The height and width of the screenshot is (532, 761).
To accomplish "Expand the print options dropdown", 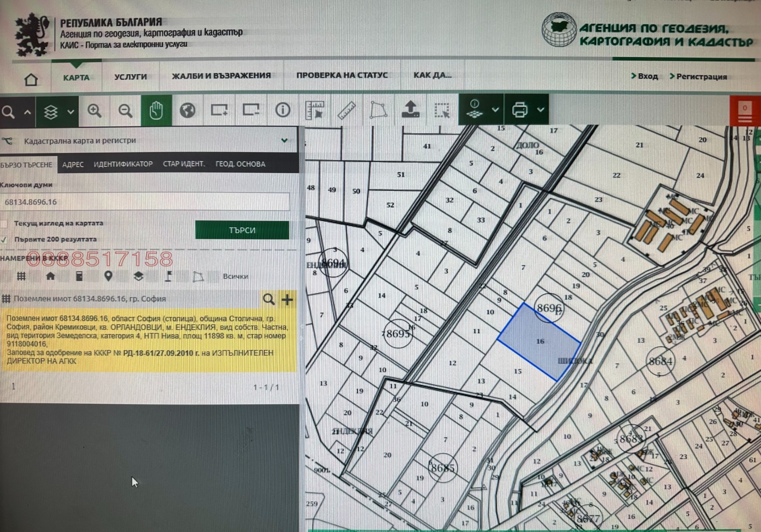I will [540, 110].
